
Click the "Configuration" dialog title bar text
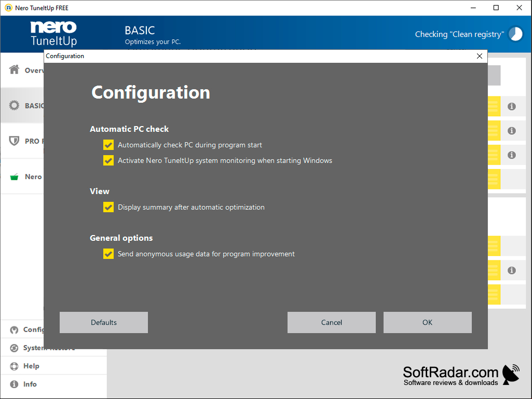point(65,56)
